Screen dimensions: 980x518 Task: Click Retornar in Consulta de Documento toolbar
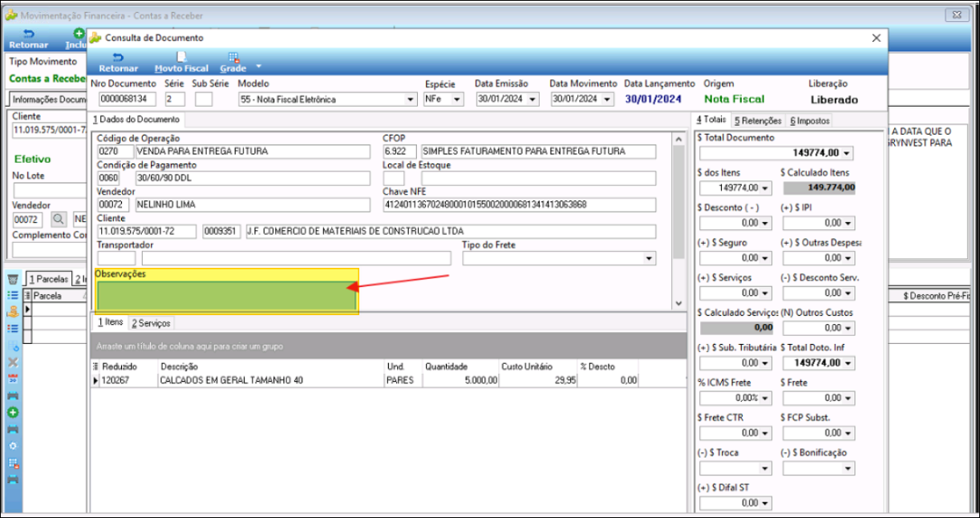tap(118, 63)
